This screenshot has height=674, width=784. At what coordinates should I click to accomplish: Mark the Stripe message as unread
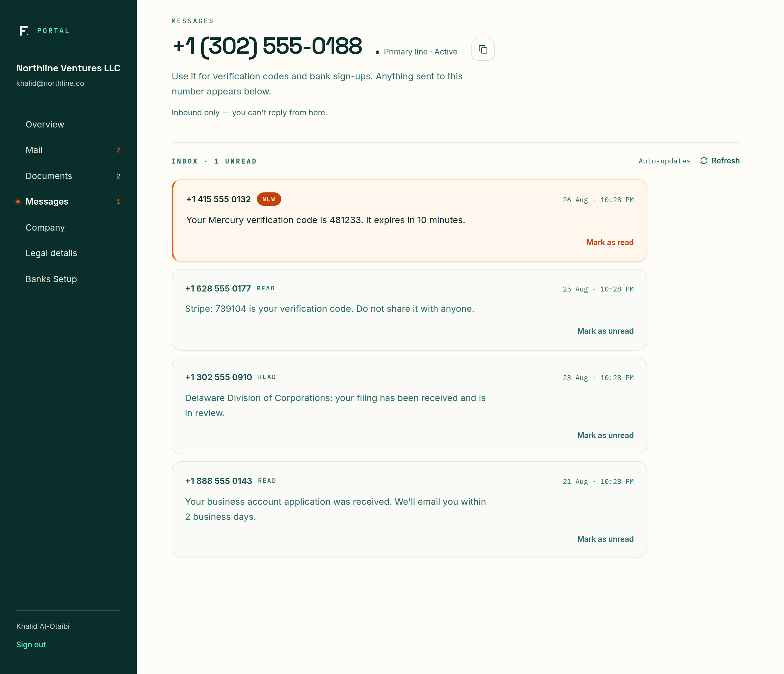pyautogui.click(x=605, y=331)
